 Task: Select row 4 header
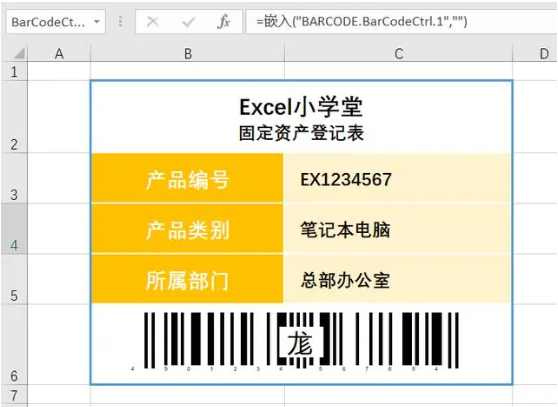(14, 228)
